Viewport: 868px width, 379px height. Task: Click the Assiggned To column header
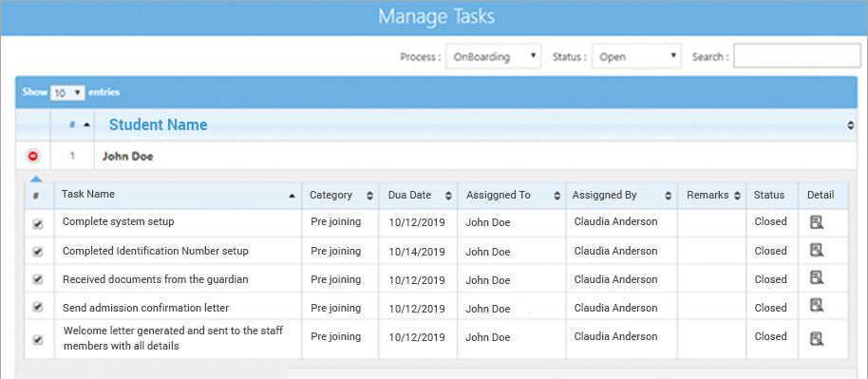coord(499,195)
